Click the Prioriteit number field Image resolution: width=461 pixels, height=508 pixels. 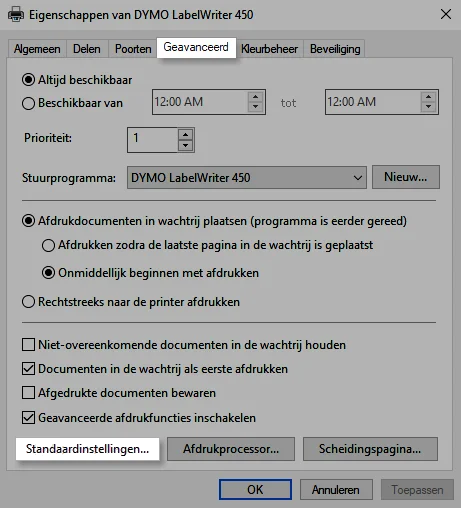153,140
